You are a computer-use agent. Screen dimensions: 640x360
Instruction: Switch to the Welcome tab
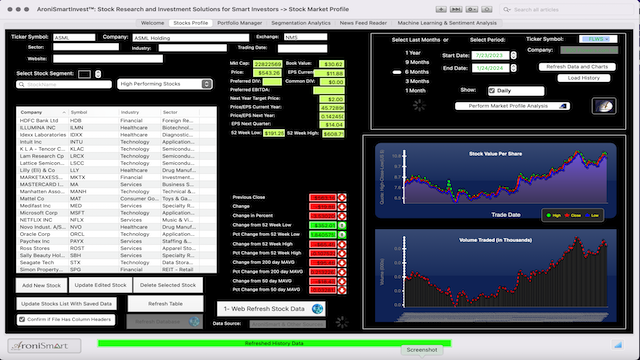152,23
